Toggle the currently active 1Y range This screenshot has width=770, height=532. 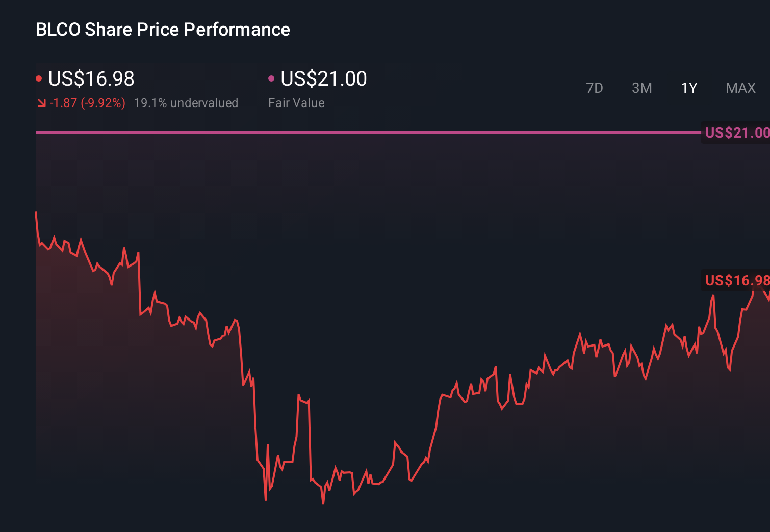(x=689, y=88)
